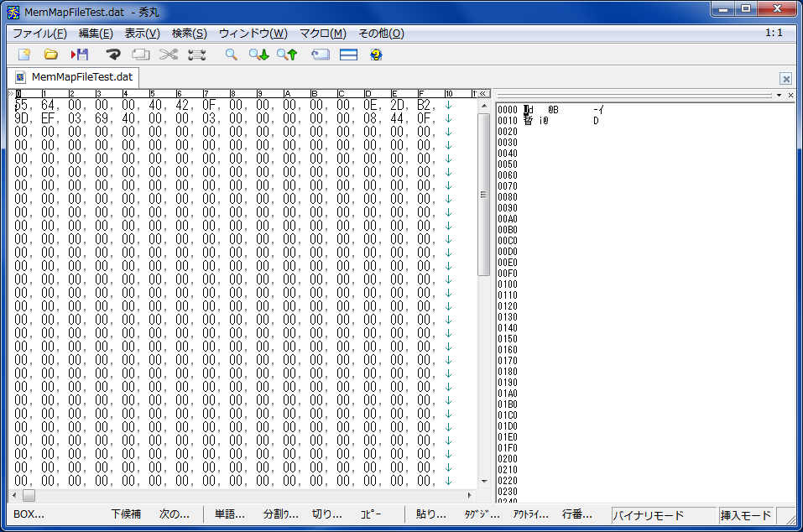The height and width of the screenshot is (532, 803).
Task: Open the 編集(E) menu
Action: (96, 34)
